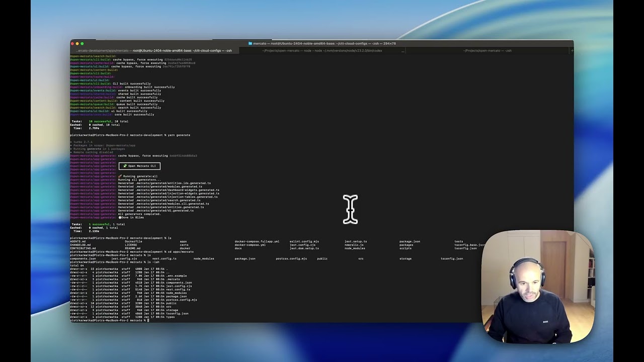644x362 pixels.
Task: Click 'core built successfully' output line
Action: [134, 114]
